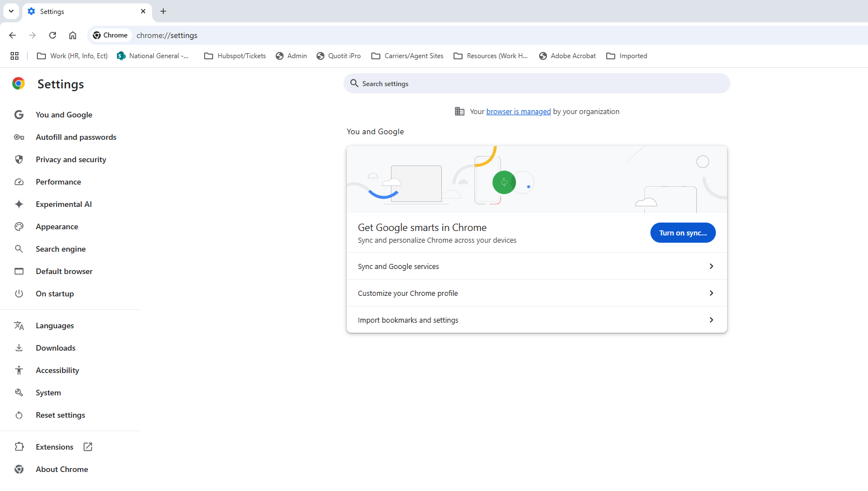The width and height of the screenshot is (868, 491).
Task: Click the Turn on sync button
Action: point(683,233)
